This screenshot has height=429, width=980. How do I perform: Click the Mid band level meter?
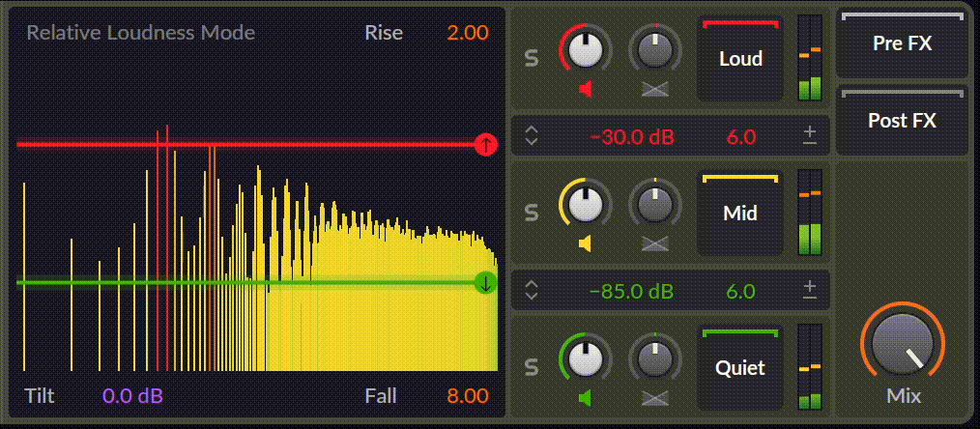pyautogui.click(x=810, y=213)
